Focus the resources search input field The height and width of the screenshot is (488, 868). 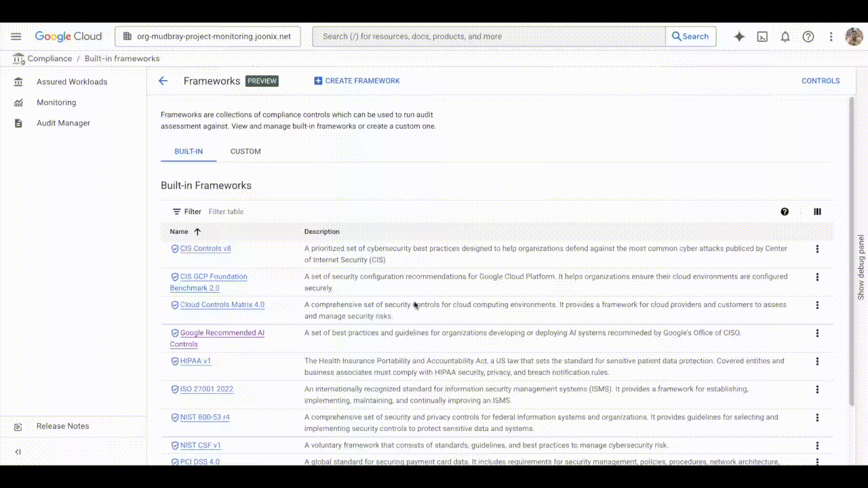point(488,37)
